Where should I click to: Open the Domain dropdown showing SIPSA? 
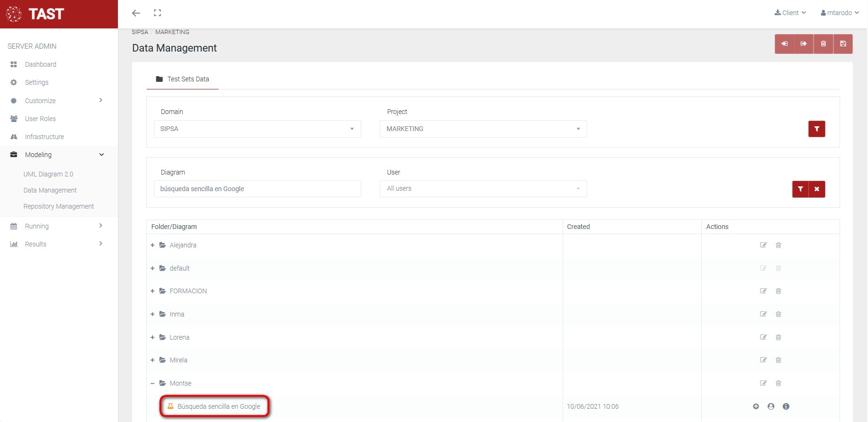click(257, 129)
